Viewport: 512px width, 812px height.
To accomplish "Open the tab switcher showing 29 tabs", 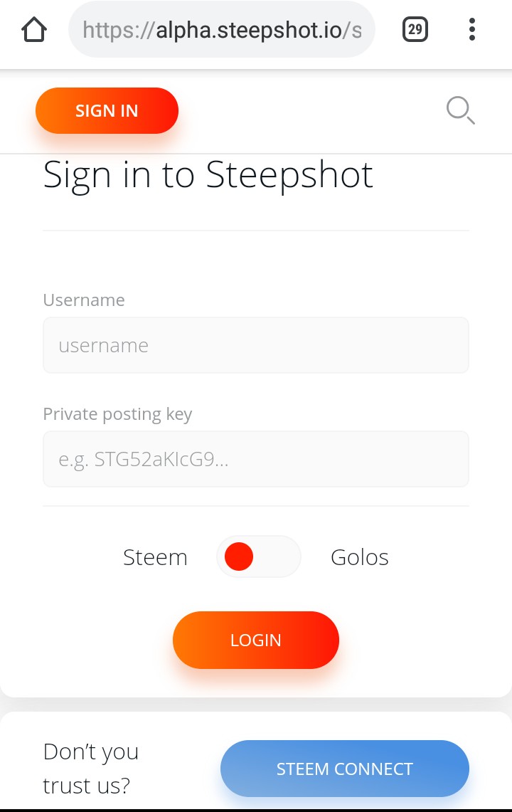I will 415,30.
